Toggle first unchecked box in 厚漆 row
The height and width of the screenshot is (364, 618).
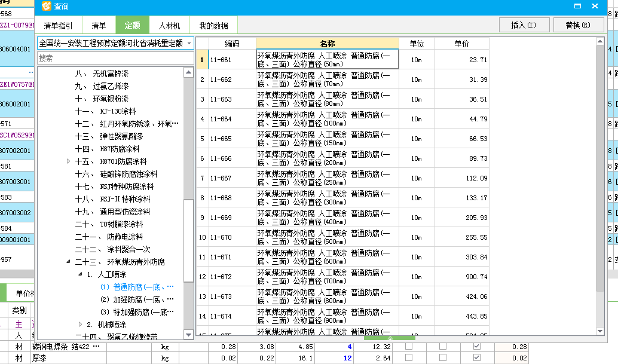point(409,357)
